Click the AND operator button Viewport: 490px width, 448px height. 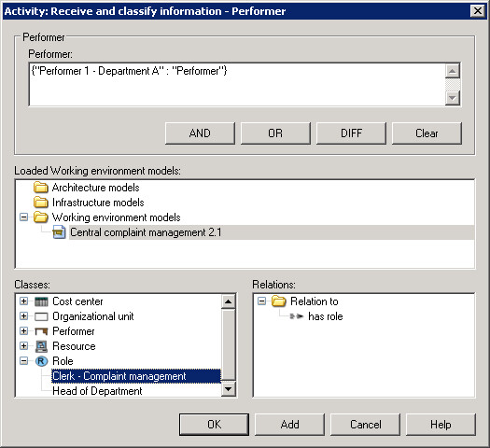[200, 133]
